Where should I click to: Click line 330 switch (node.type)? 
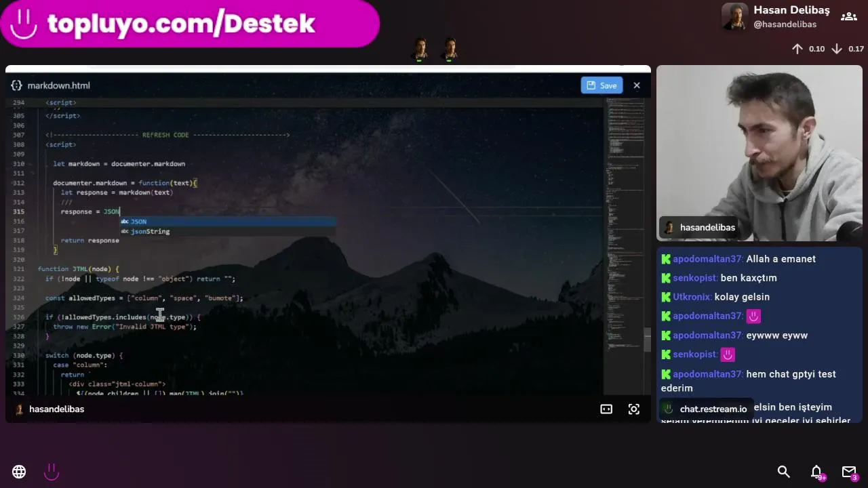(84, 356)
